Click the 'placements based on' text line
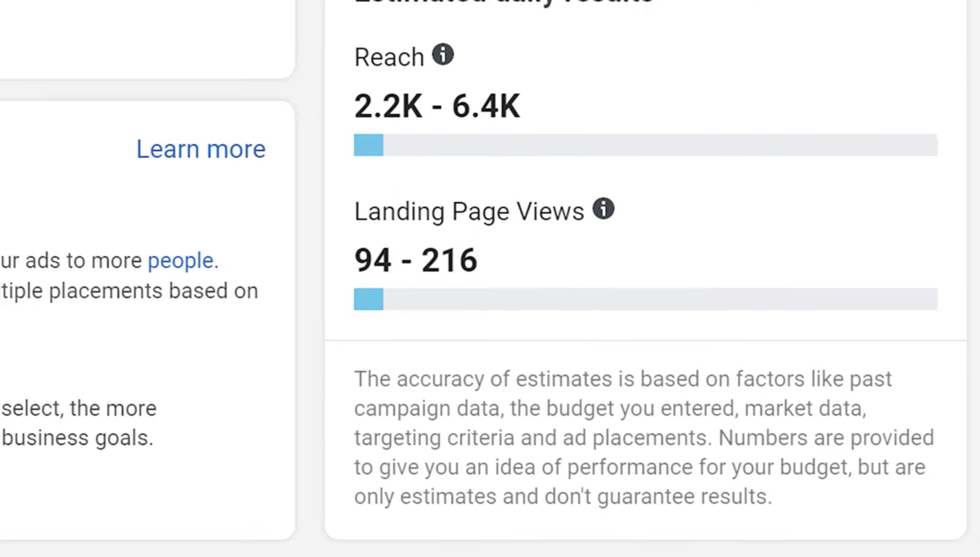The width and height of the screenshot is (980, 557). [x=153, y=291]
